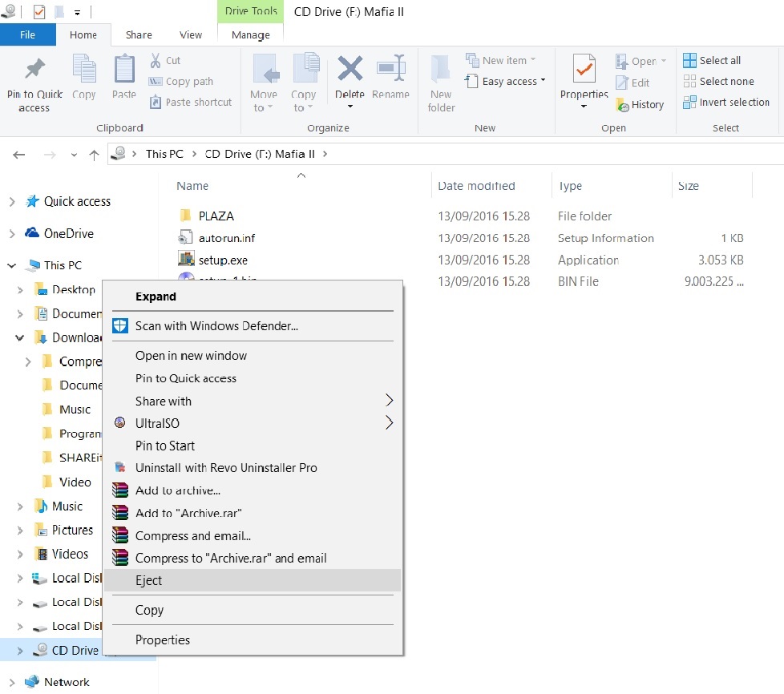Collapse the Downloads tree node
This screenshot has width=784, height=694.
[x=19, y=338]
